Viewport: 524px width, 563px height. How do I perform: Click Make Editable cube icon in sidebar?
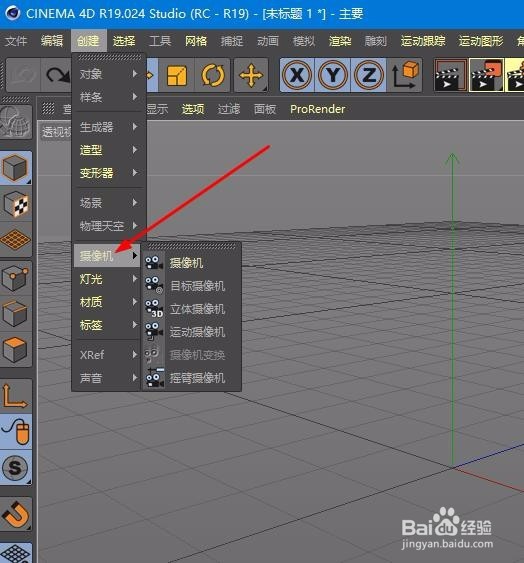[x=16, y=168]
